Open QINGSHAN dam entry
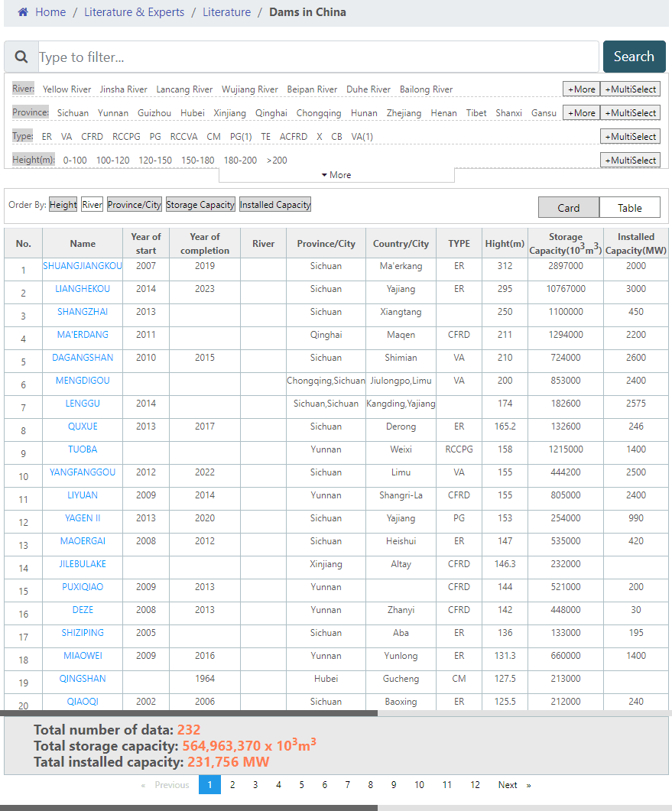672x811 pixels. tap(83, 679)
